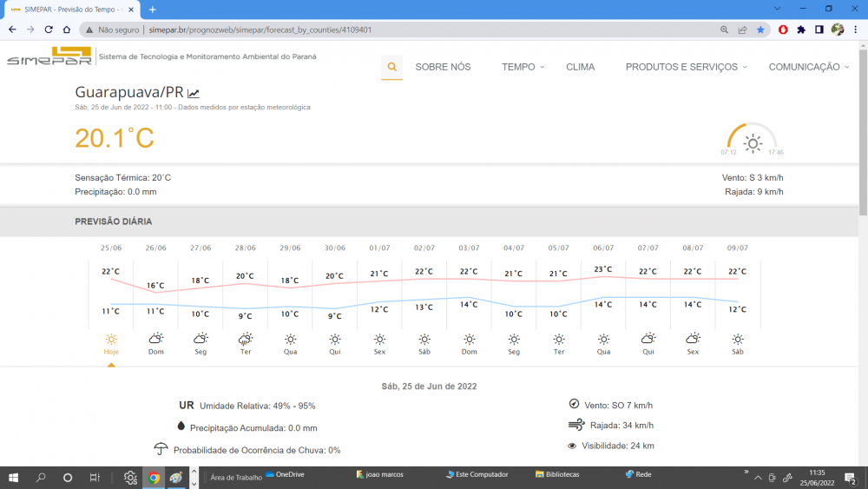Open the Chrome profile avatar
The width and height of the screenshot is (868, 489).
838,30
